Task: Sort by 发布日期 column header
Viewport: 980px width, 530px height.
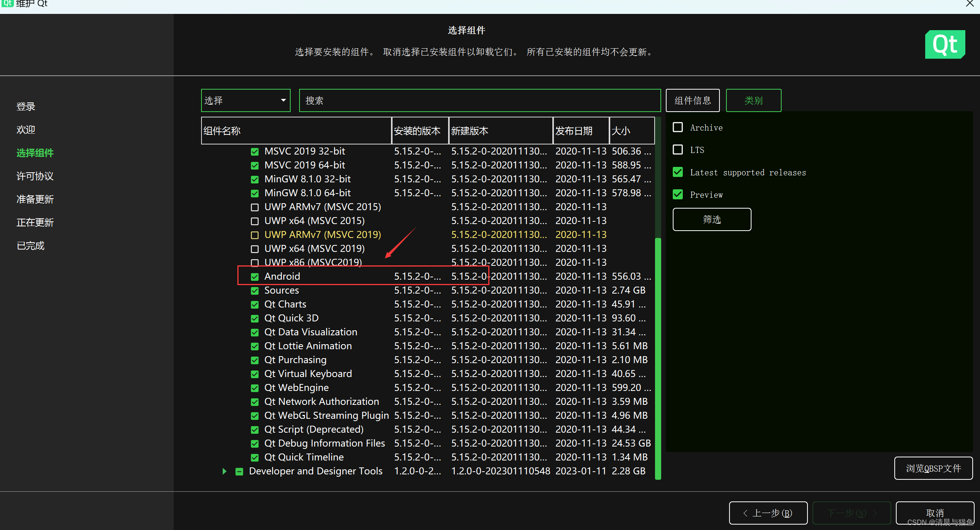Action: pyautogui.click(x=581, y=131)
